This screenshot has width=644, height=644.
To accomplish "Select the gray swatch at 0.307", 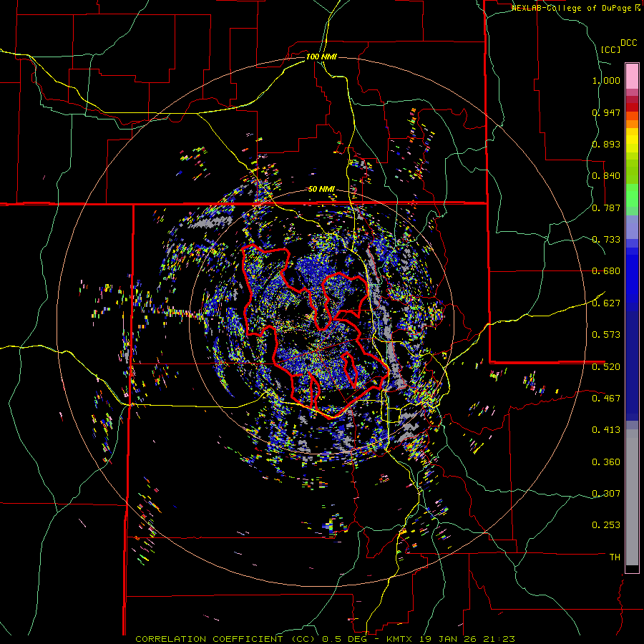I will (632, 493).
